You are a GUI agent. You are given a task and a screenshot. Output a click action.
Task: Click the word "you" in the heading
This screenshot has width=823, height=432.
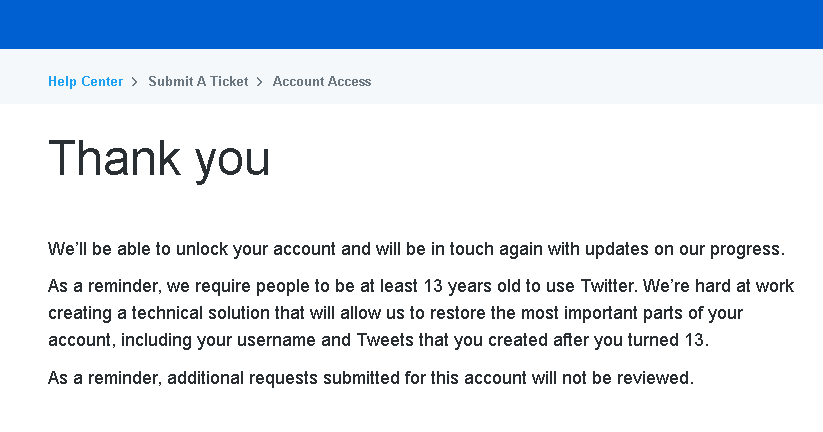point(232,161)
